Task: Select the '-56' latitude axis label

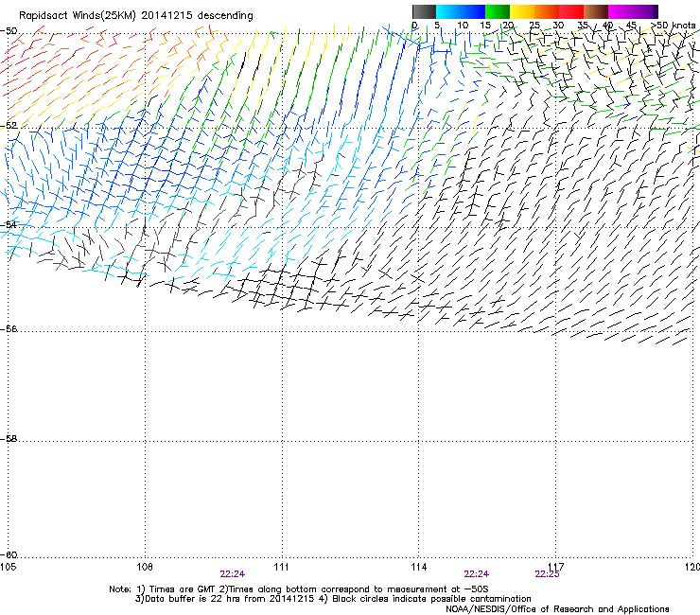Action: click(9, 328)
